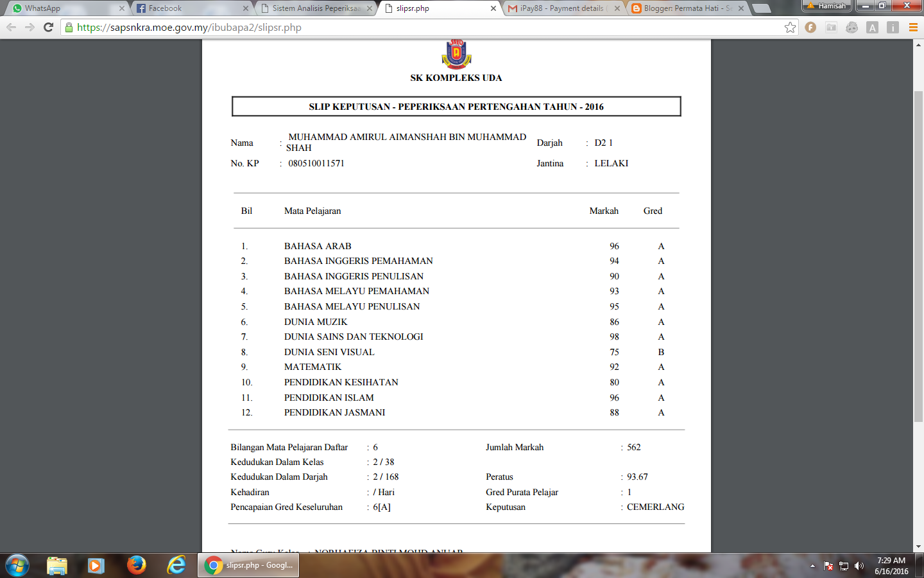Switch to the WhatsApp tab
924x578 pixels.
coord(66,8)
